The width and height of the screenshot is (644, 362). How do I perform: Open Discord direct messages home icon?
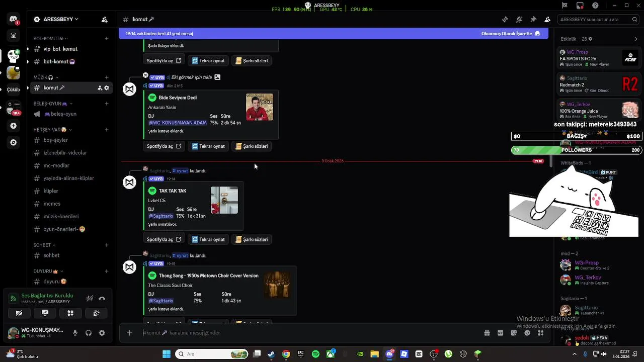point(14,19)
